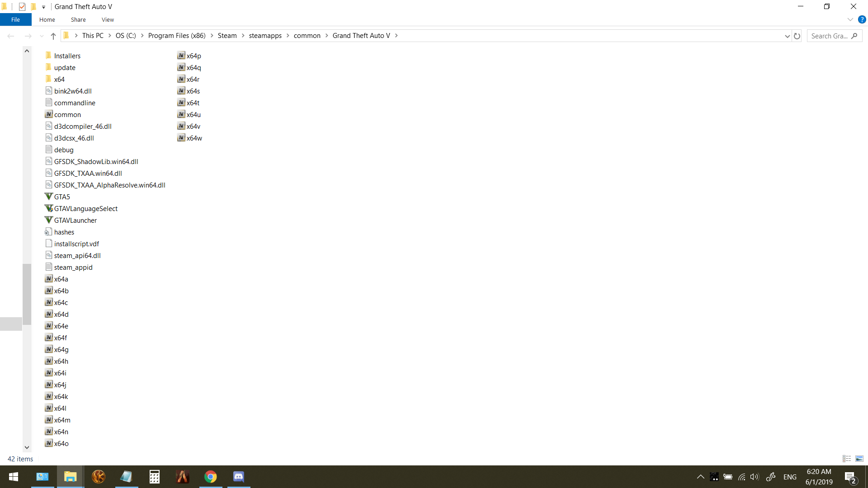The width and height of the screenshot is (868, 488).
Task: Expand the ribbon with the chevron
Action: tap(850, 19)
